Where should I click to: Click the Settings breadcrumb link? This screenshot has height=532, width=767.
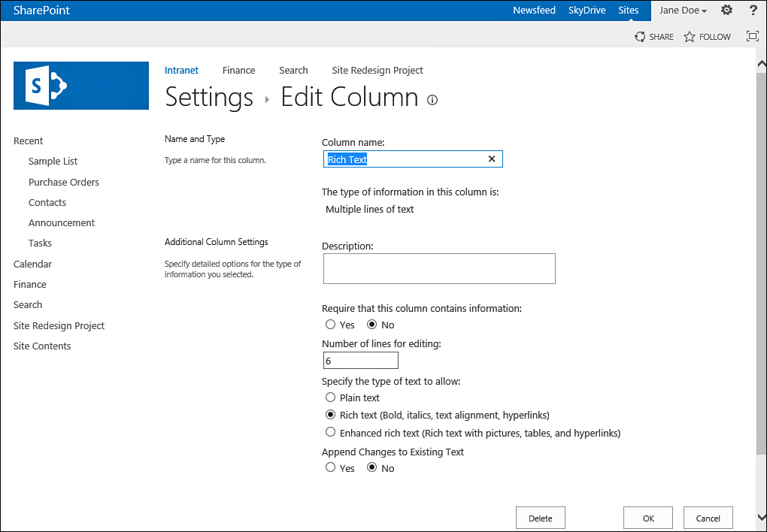[x=209, y=97]
